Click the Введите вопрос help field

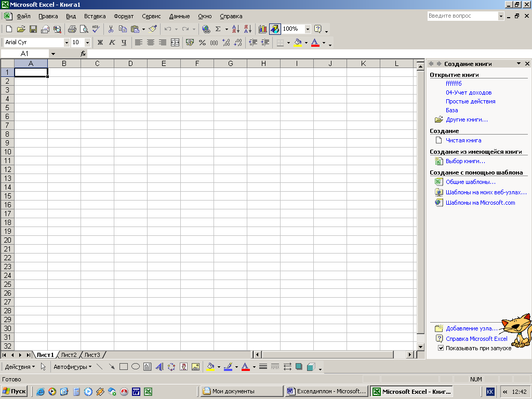click(x=462, y=16)
